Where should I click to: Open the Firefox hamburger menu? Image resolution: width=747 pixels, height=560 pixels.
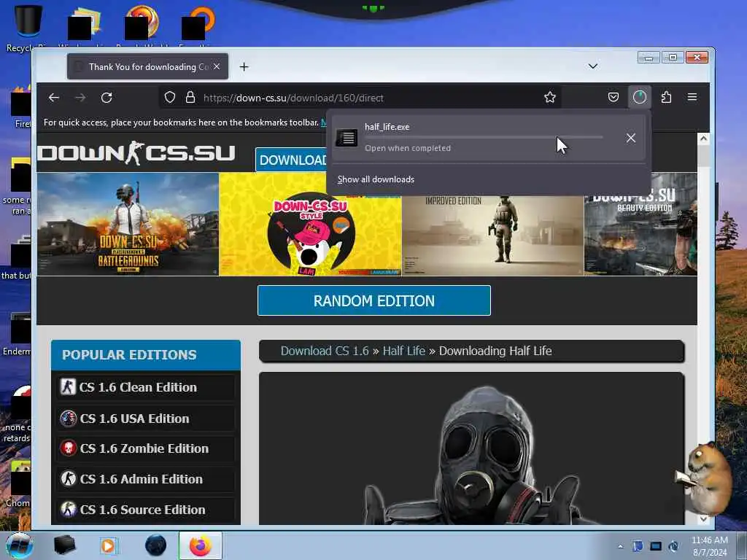pos(692,97)
